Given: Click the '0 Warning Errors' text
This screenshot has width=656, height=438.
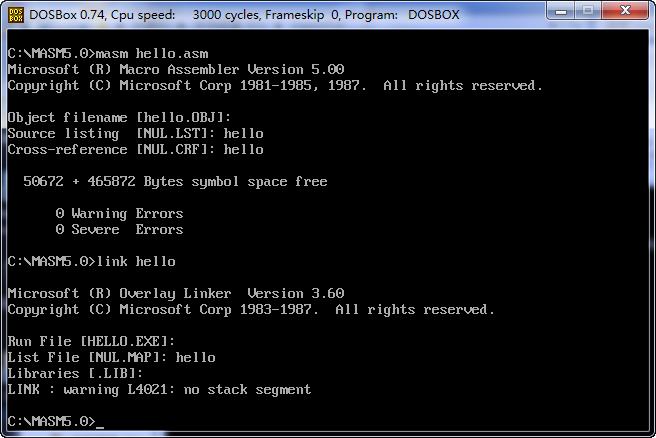Looking at the screenshot, I should point(119,213).
